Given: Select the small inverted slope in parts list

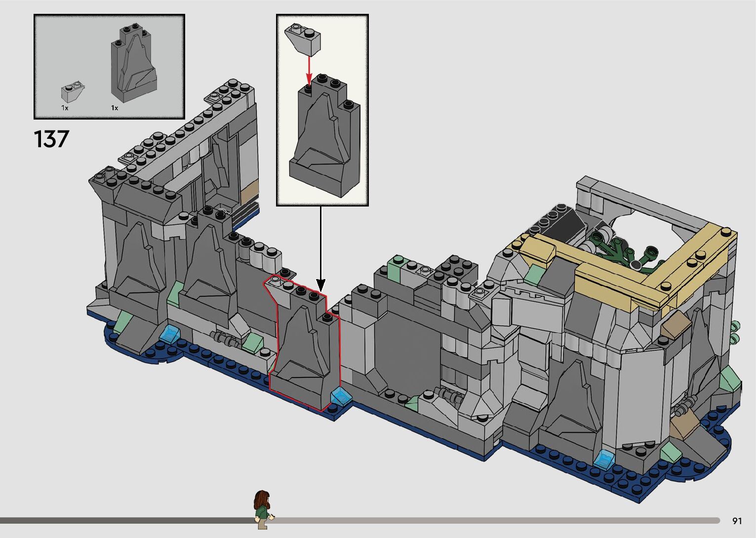Looking at the screenshot, I should click(x=73, y=91).
